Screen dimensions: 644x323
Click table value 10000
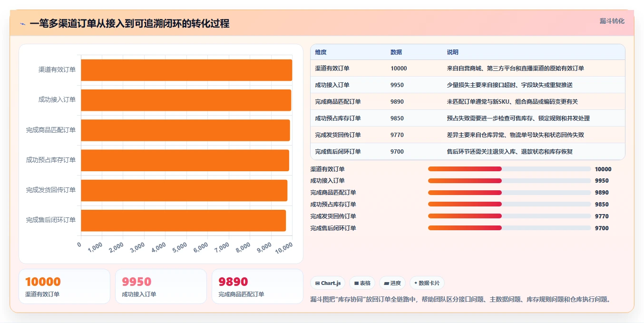(x=399, y=69)
